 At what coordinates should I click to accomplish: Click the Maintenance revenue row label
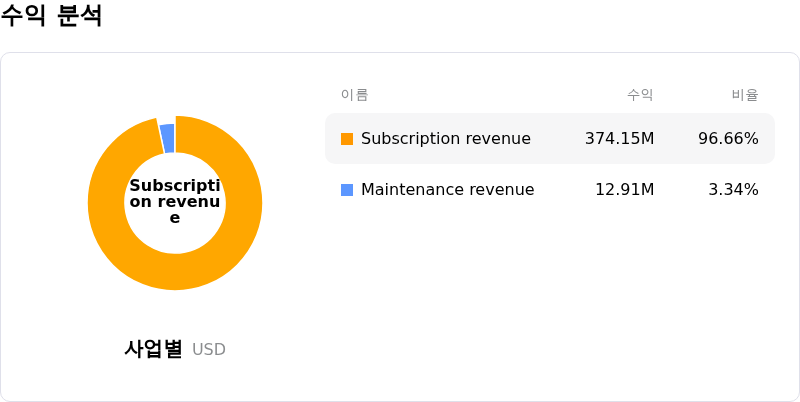pos(447,190)
